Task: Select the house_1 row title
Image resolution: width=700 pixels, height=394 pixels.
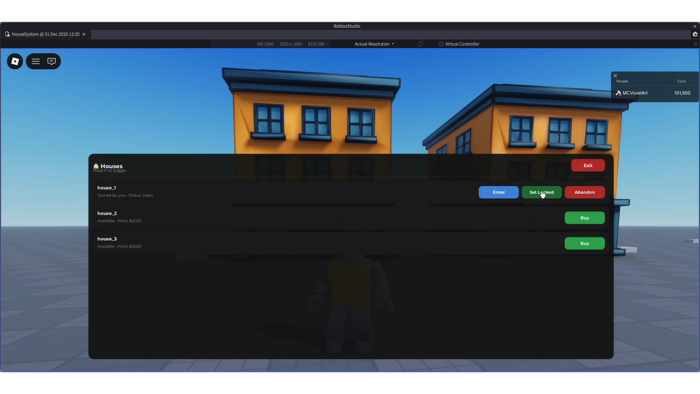Action: click(106, 188)
